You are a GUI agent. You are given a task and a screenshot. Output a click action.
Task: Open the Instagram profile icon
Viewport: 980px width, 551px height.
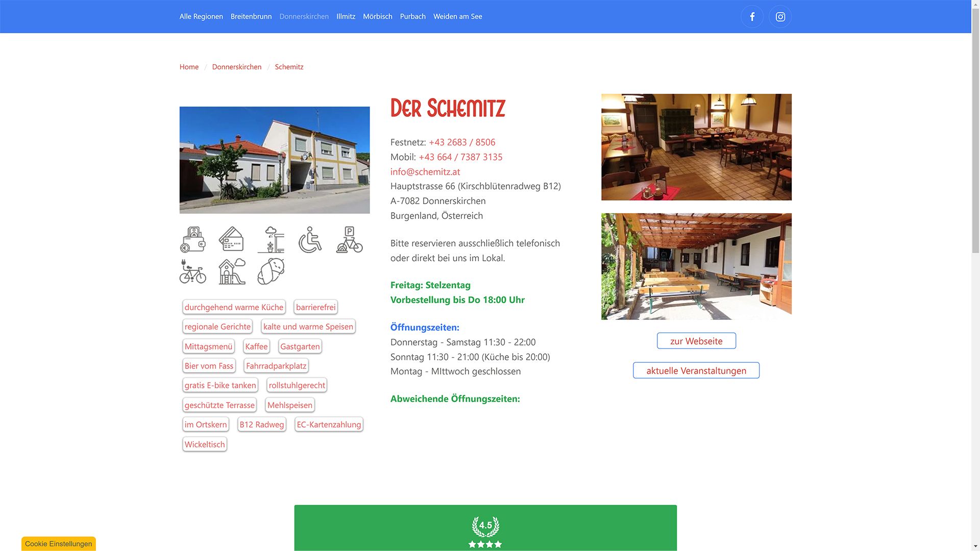click(x=780, y=17)
